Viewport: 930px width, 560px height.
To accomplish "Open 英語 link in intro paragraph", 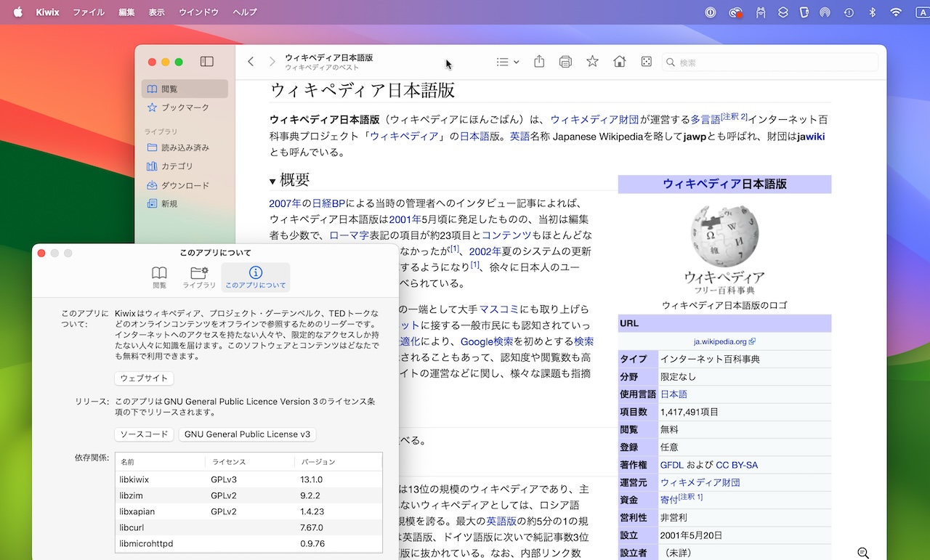I will click(x=519, y=137).
